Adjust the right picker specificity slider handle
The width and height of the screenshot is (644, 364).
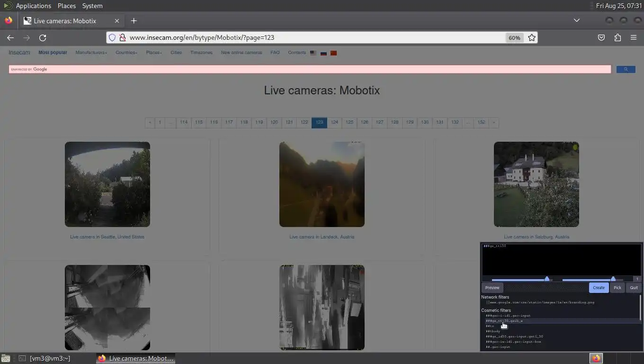pyautogui.click(x=613, y=279)
